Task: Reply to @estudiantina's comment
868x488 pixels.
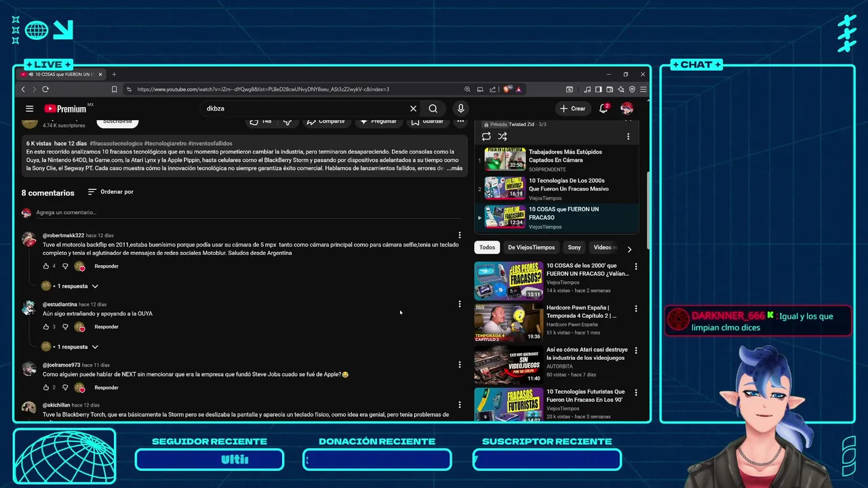Action: [106, 327]
